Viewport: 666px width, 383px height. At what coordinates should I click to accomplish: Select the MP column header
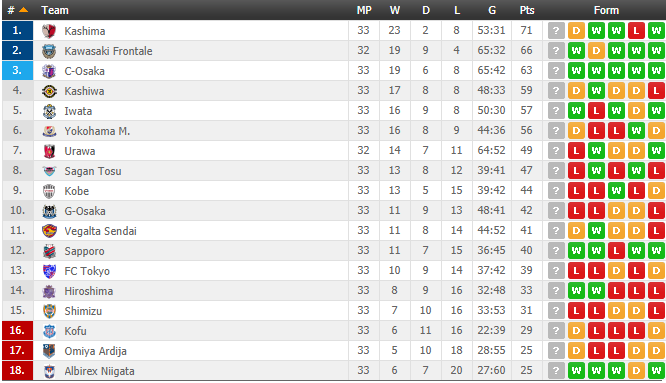(364, 10)
